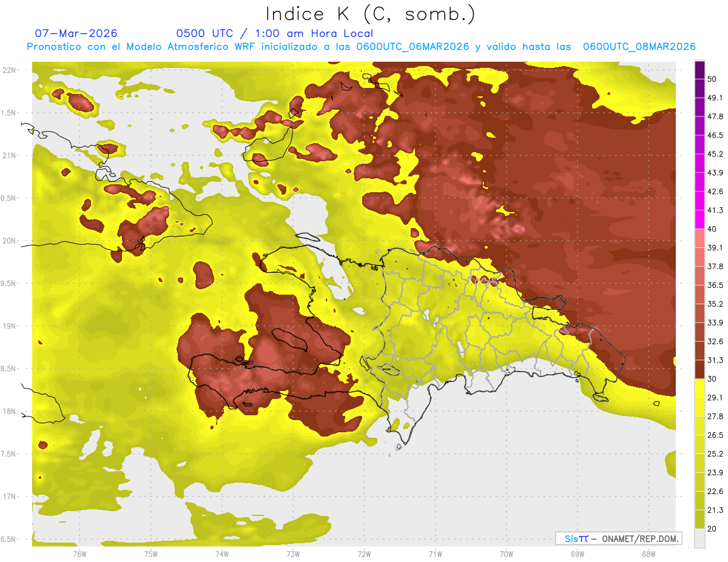728x562 pixels.
Task: Click the '45.2' value on the color scale
Action: tap(715, 154)
